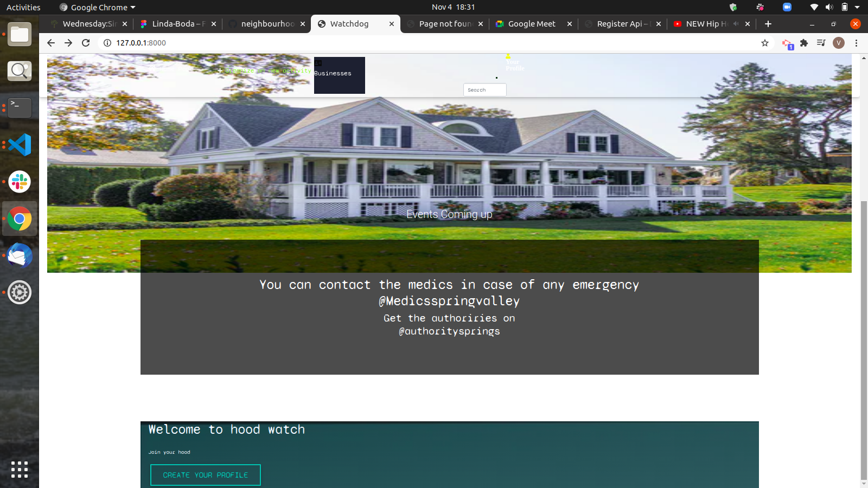868x488 pixels.
Task: Mute audio via the volume tray icon
Action: coord(829,7)
